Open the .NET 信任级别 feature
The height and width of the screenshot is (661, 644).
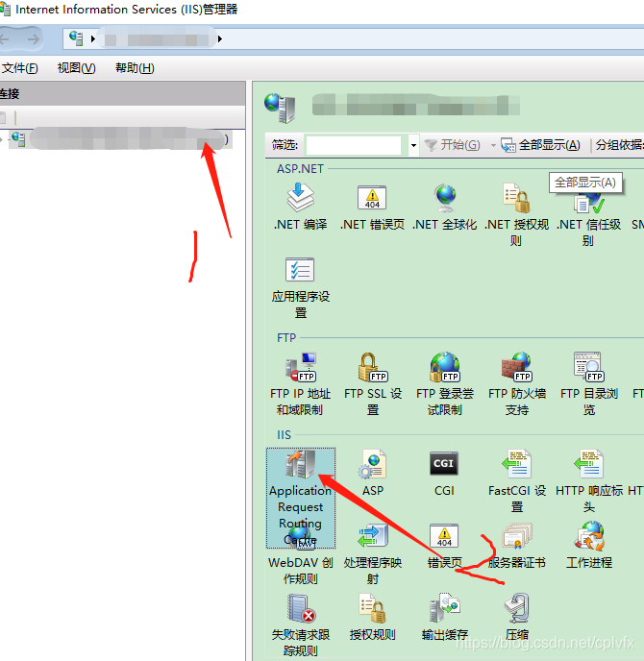(x=588, y=217)
